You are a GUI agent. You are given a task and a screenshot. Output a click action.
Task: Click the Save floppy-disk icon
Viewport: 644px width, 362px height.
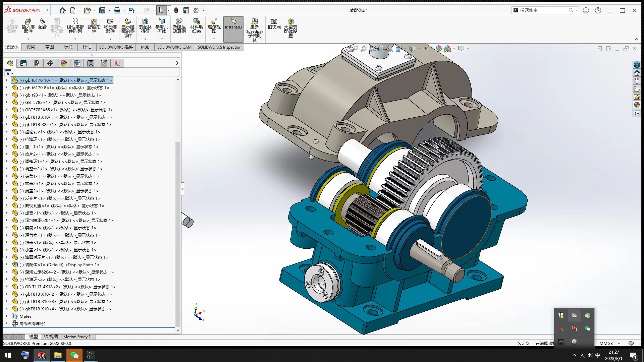pyautogui.click(x=102, y=10)
